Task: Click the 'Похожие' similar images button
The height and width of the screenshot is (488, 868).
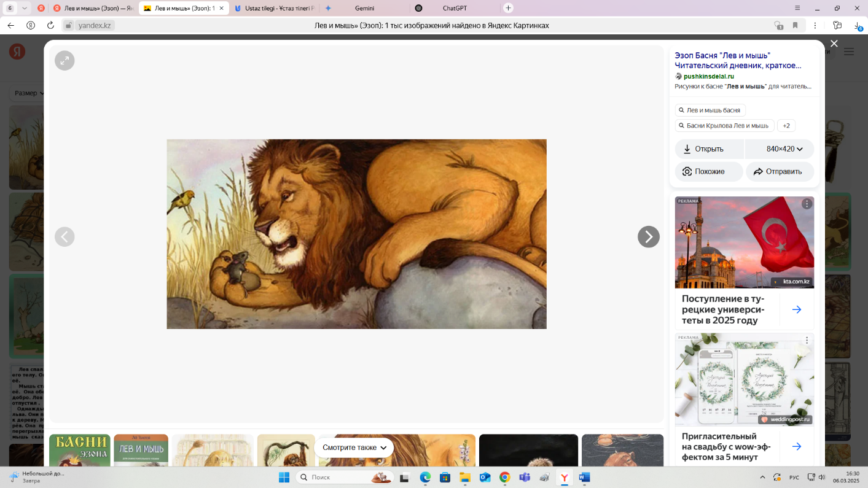Action: click(x=709, y=172)
